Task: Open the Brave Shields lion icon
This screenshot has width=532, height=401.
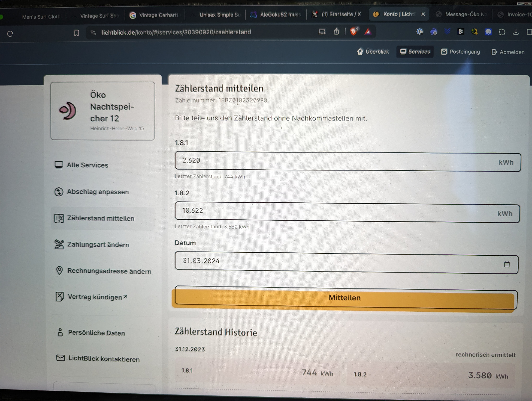Action: [353, 32]
